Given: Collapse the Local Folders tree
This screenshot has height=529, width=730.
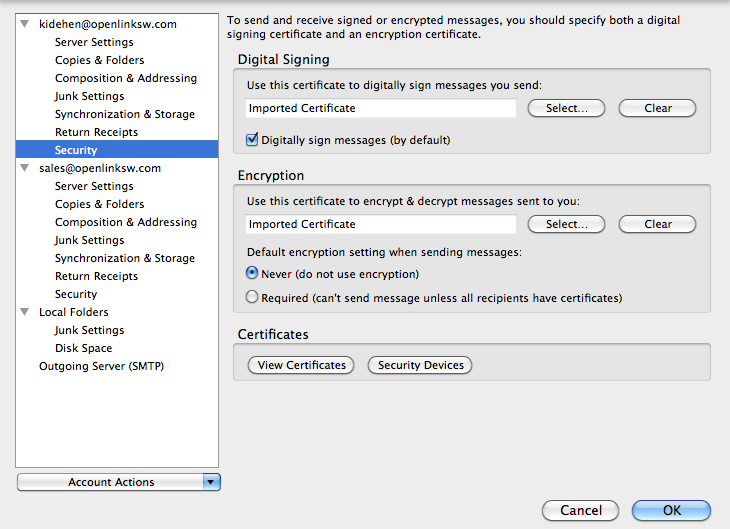Looking at the screenshot, I should [25, 312].
